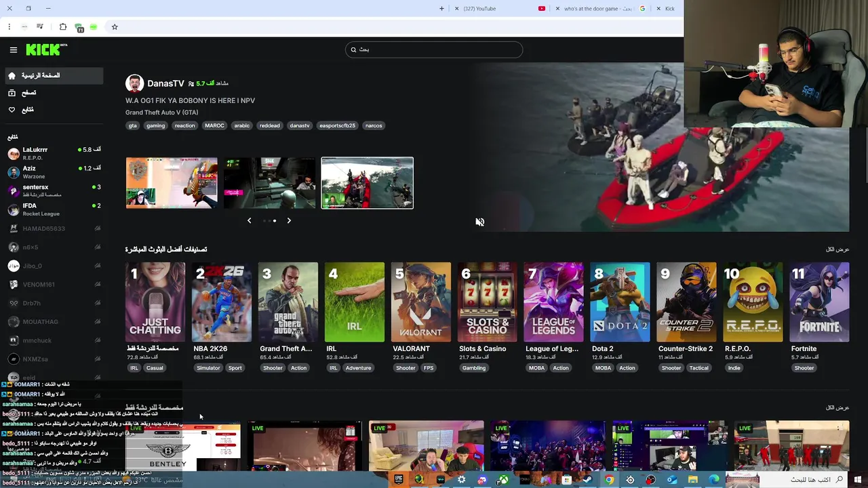The width and height of the screenshot is (868, 488).
Task: Open offline channel HAMAD65633
Action: 54,228
